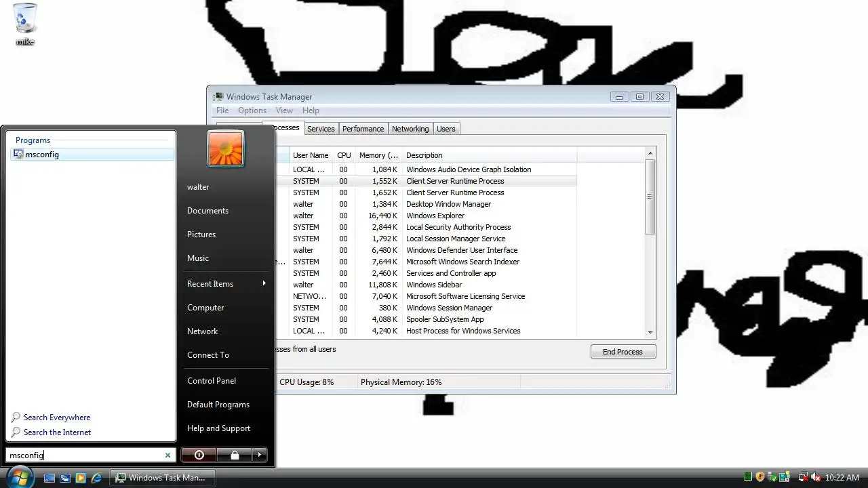Click the Task Manager title bar icon
This screenshot has height=488, width=868.
click(x=218, y=97)
